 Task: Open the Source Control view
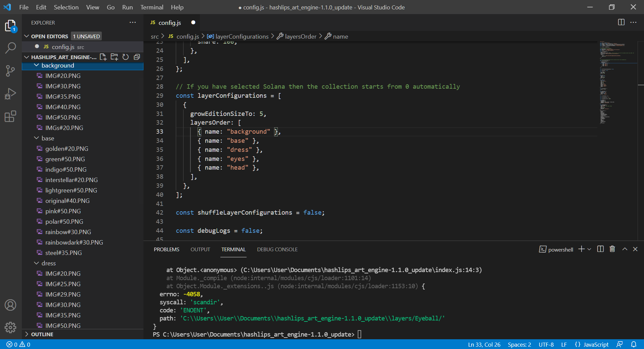10,71
